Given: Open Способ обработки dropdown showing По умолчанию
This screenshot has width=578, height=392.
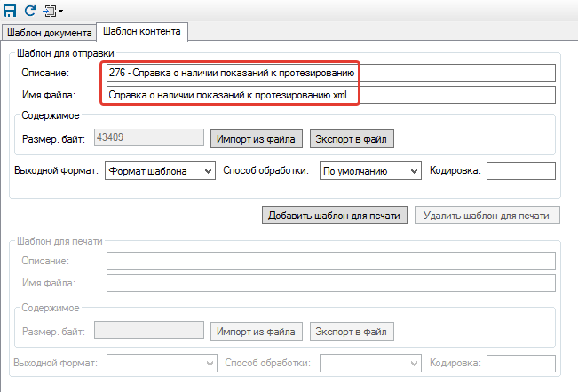Looking at the screenshot, I should coord(370,171).
